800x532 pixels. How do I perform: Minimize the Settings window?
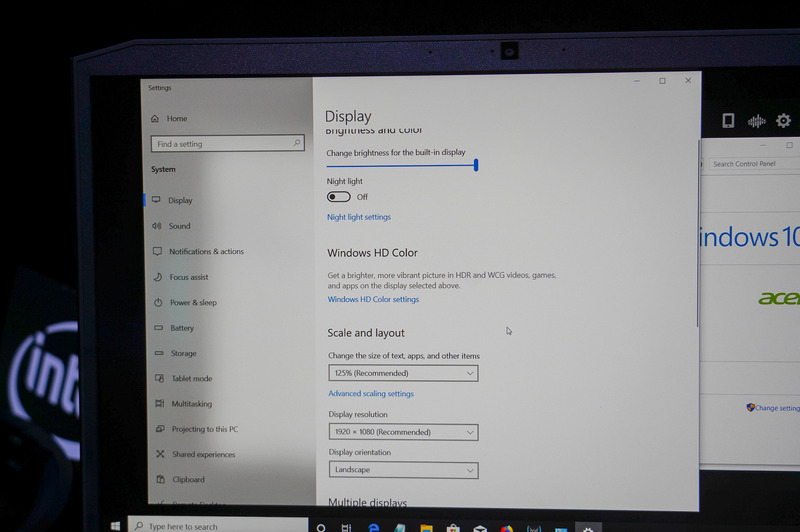pyautogui.click(x=637, y=81)
